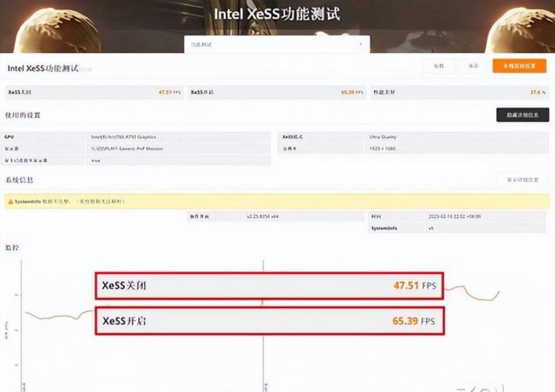Click the 系统信息 section heading
Viewport: 555px width, 392px height.
(x=19, y=180)
